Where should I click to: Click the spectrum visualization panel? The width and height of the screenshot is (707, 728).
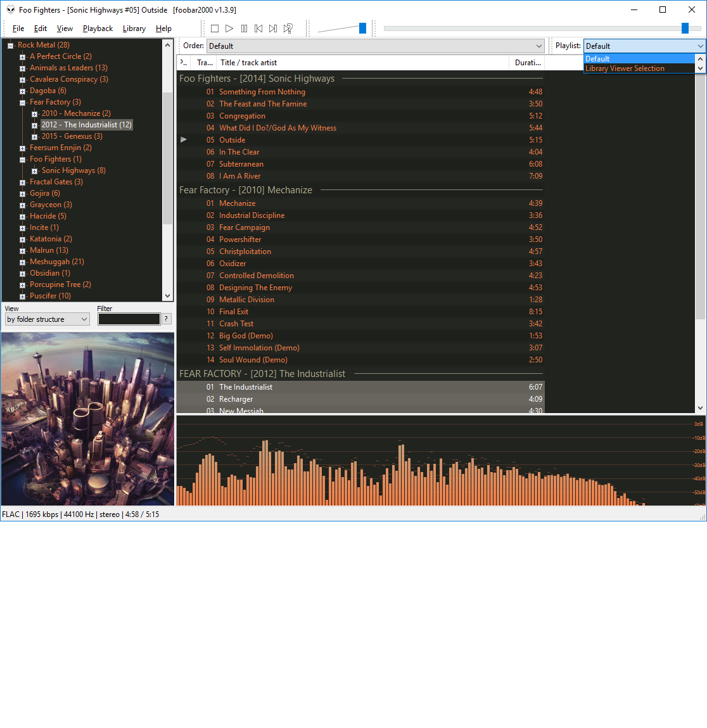(441, 461)
